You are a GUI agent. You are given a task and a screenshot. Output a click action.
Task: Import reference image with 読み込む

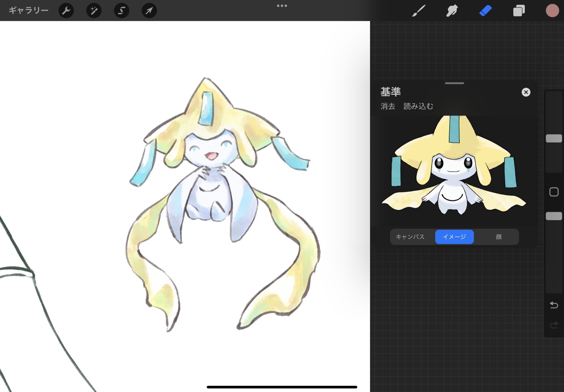(x=418, y=106)
